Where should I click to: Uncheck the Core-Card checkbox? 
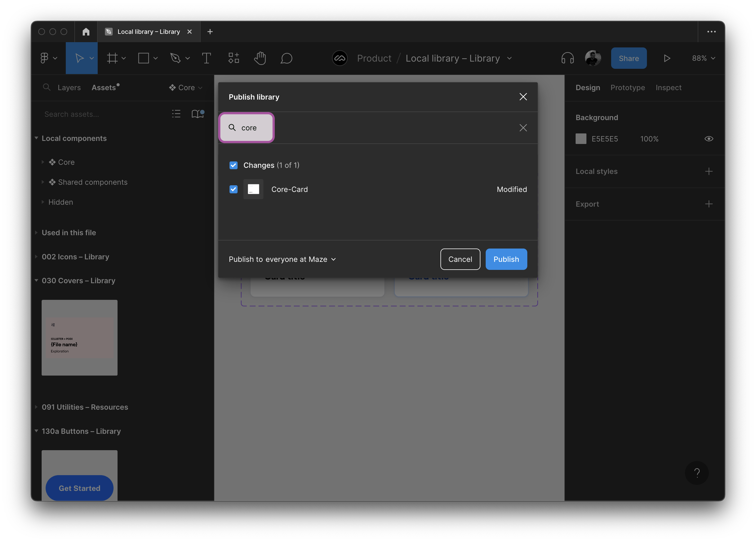point(233,189)
